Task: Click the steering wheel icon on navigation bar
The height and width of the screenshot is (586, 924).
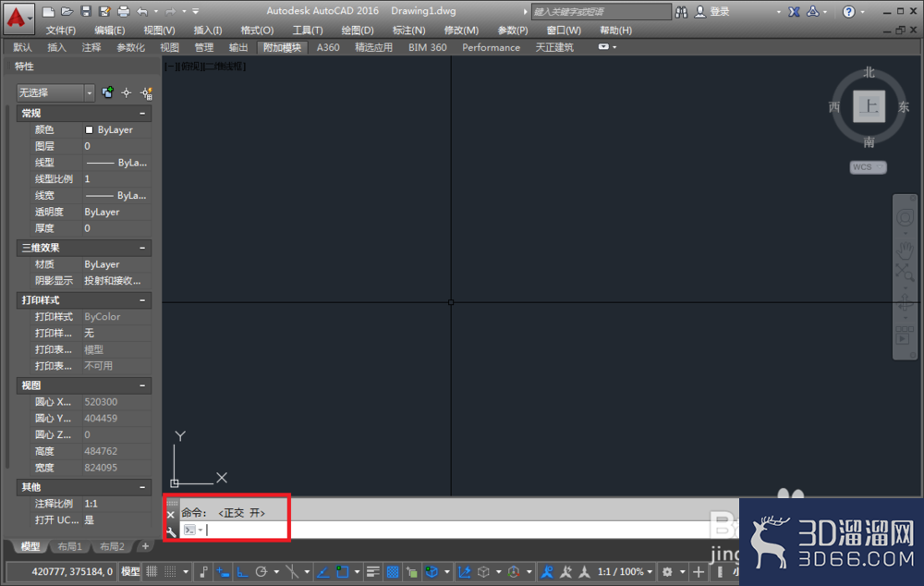Action: [905, 218]
